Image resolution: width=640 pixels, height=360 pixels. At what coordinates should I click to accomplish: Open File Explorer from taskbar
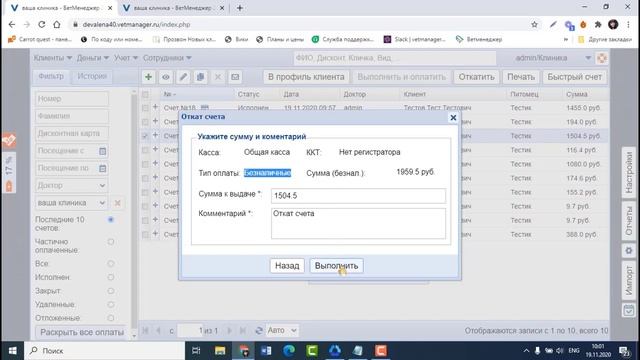point(220,351)
